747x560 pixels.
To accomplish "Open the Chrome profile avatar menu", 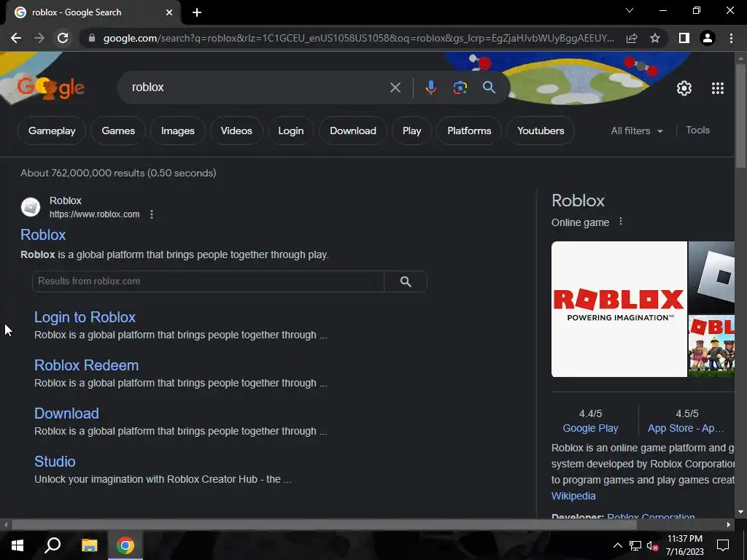I will pyautogui.click(x=708, y=38).
